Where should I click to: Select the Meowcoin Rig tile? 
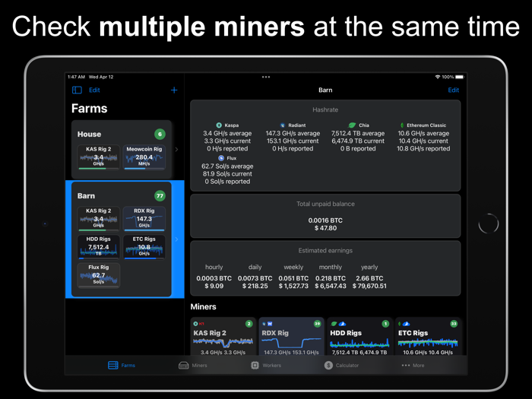coord(144,157)
